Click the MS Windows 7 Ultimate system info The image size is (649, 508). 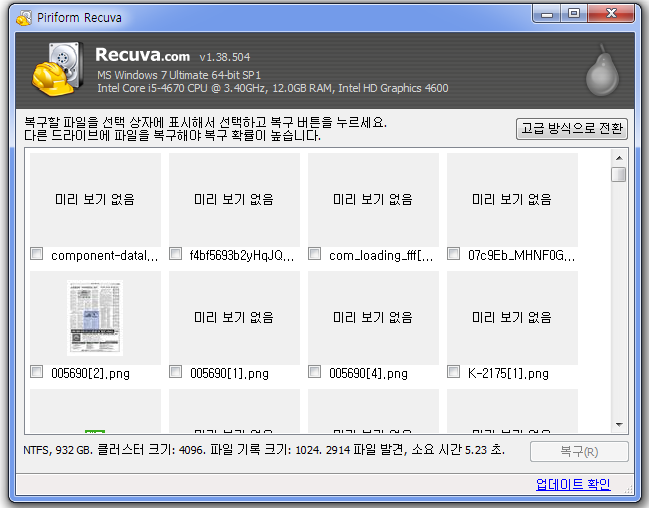(179, 75)
